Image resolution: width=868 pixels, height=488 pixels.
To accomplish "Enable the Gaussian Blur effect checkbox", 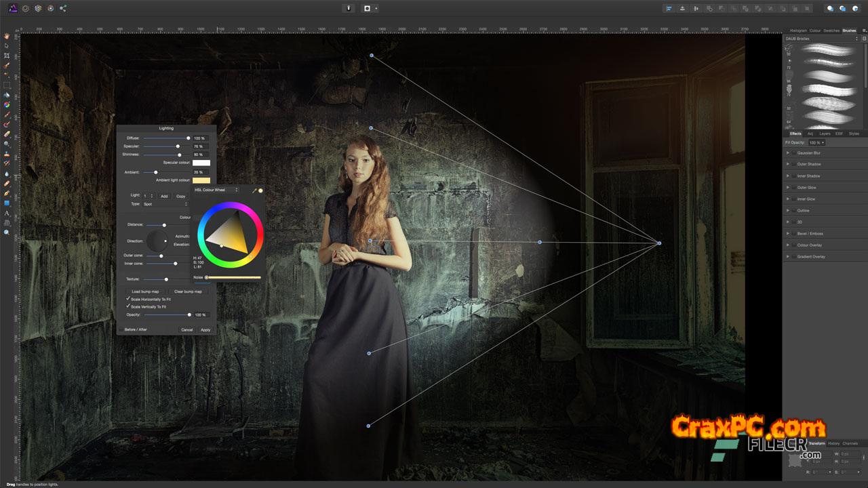I will coord(793,153).
